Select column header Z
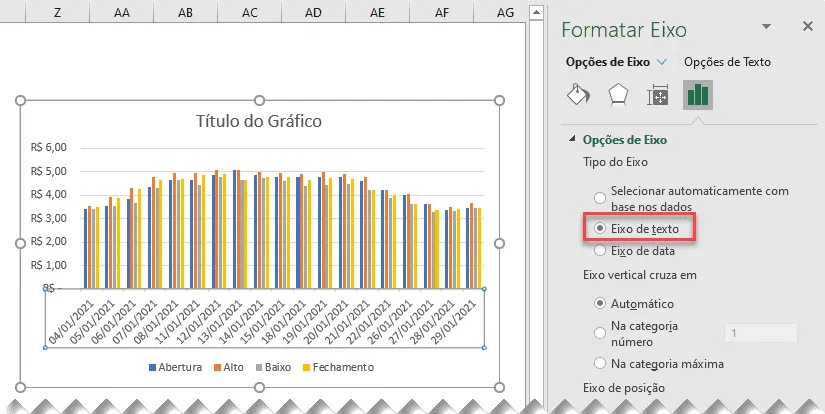Viewport: 825px width, 414px height. pos(57,13)
